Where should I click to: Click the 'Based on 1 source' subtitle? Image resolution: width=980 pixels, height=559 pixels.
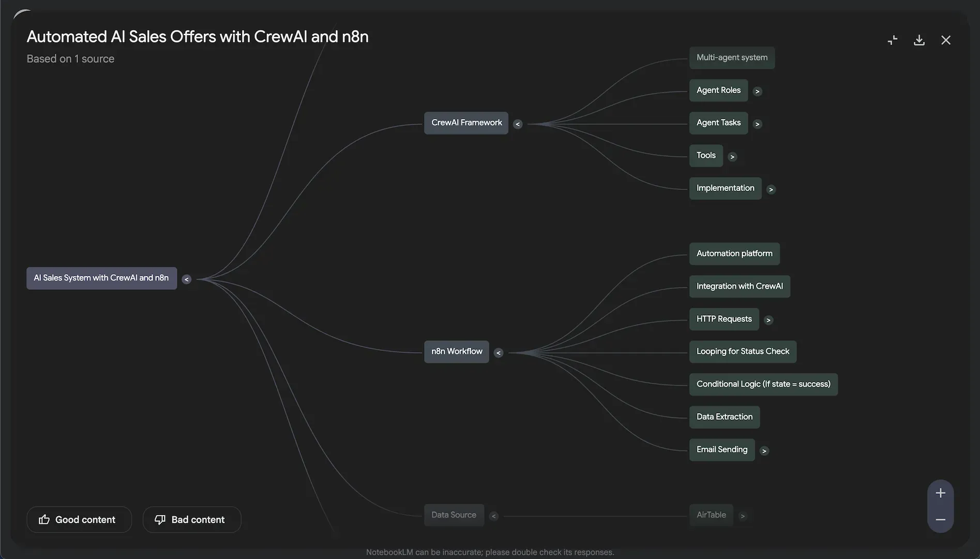70,59
